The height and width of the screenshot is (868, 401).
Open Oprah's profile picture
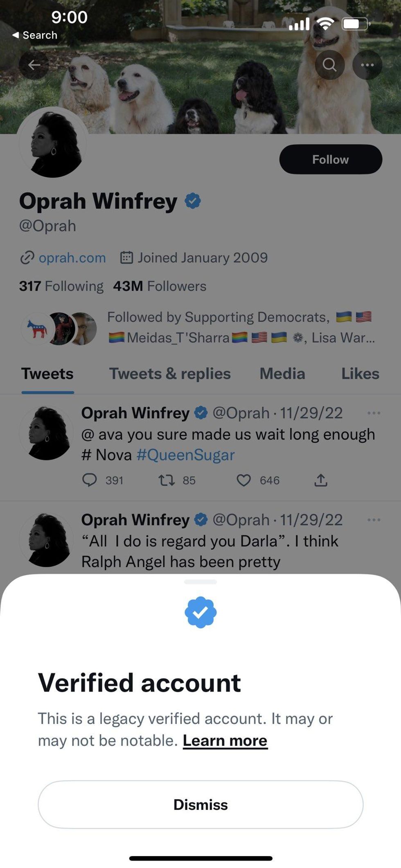53,144
